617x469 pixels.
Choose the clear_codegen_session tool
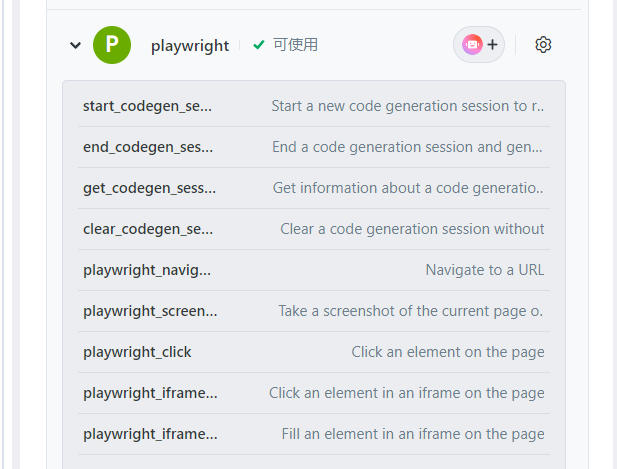[148, 229]
